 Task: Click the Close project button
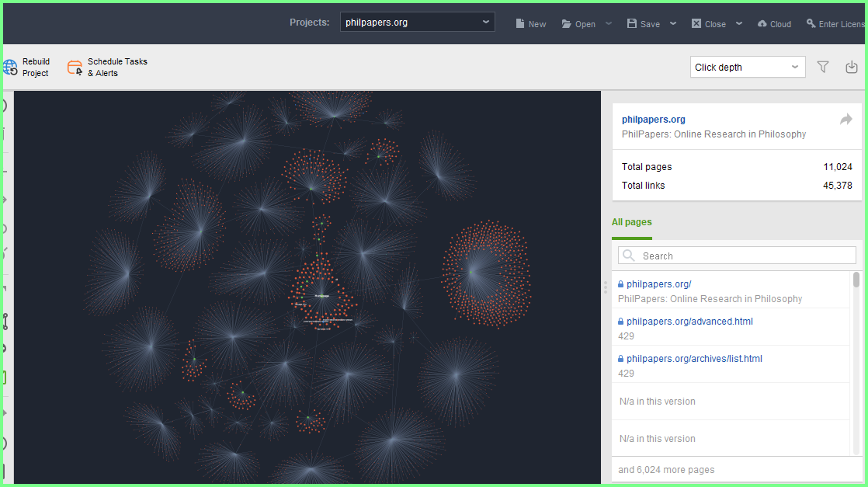pos(709,24)
